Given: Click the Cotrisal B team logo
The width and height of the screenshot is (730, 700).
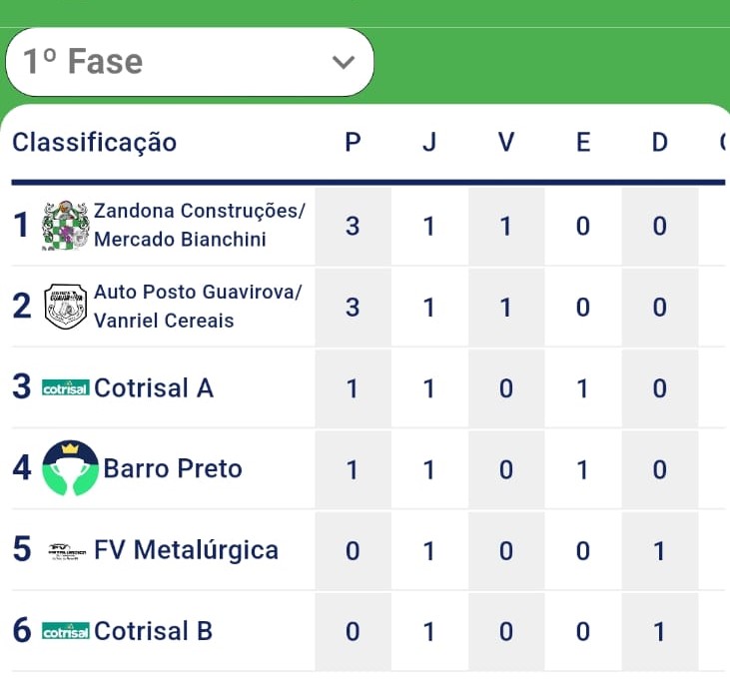Looking at the screenshot, I should pyautogui.click(x=66, y=631).
